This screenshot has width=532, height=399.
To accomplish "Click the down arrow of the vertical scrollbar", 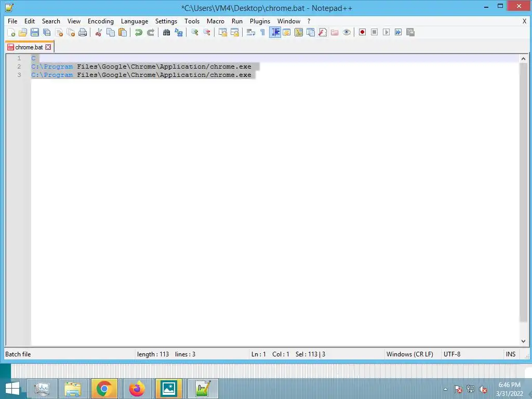I will pos(523,341).
